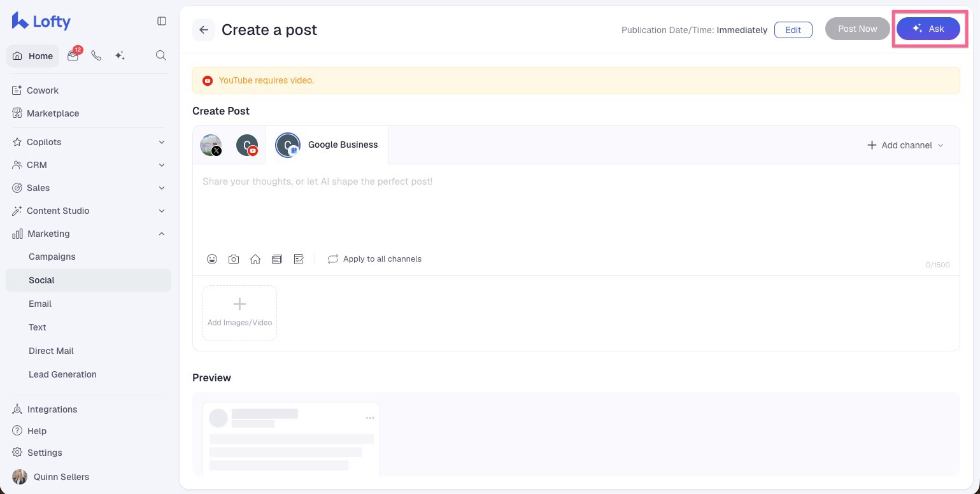The image size is (980, 494).
Task: Open the preview card's three-dot menu
Action: [370, 418]
